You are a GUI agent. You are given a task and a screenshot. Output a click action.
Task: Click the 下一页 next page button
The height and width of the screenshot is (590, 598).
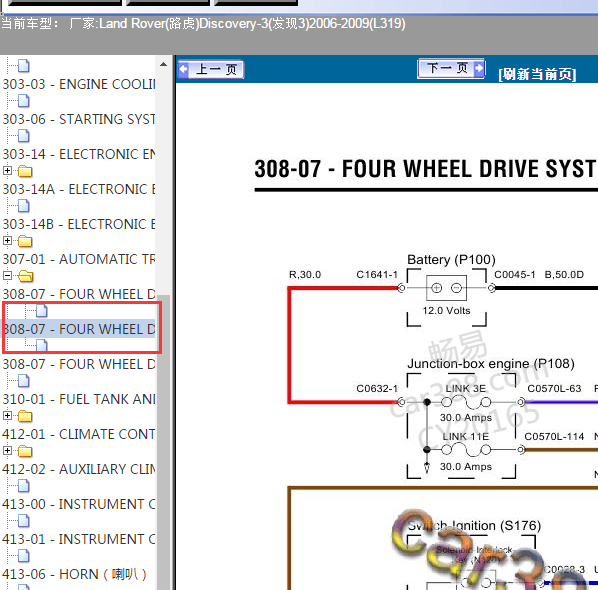(451, 69)
